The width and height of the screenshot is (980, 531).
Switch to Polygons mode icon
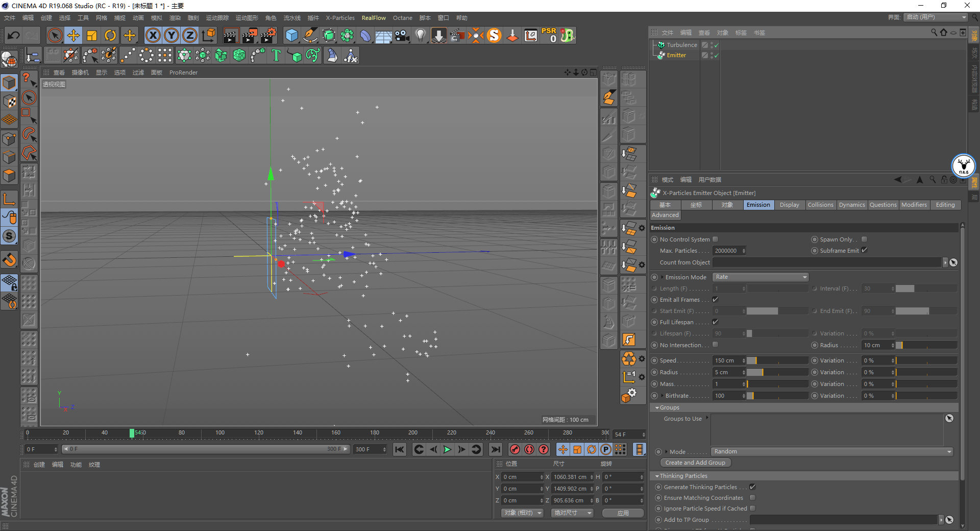10,176
